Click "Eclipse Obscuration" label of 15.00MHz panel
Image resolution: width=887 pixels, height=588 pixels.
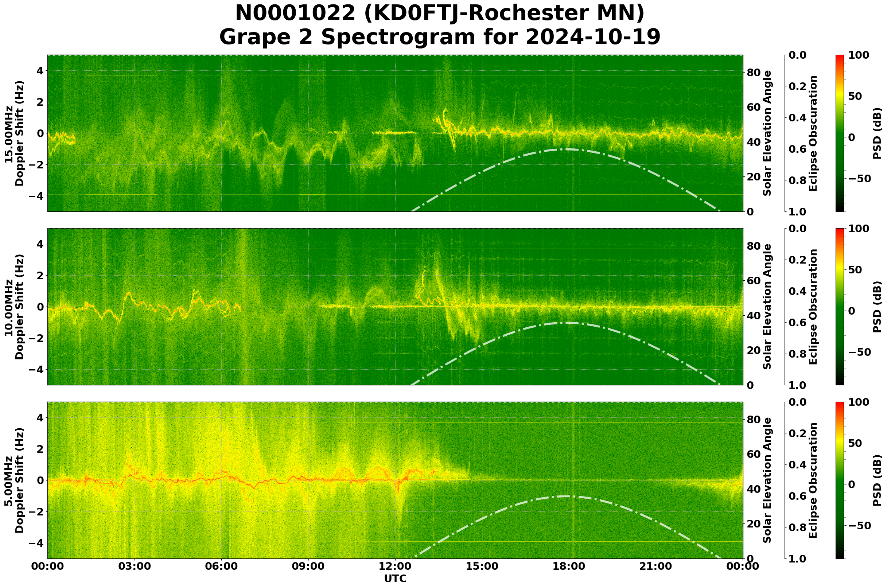pos(813,133)
